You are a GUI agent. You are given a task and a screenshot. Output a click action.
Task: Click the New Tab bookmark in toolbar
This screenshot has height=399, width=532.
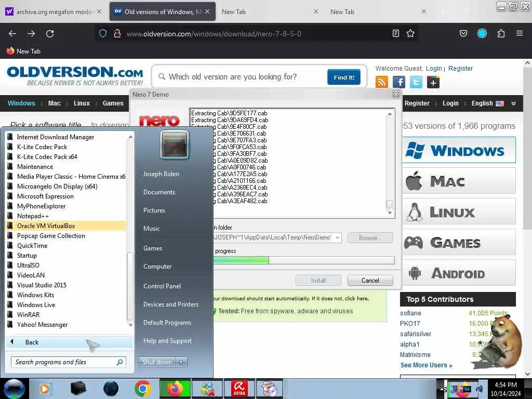point(23,51)
